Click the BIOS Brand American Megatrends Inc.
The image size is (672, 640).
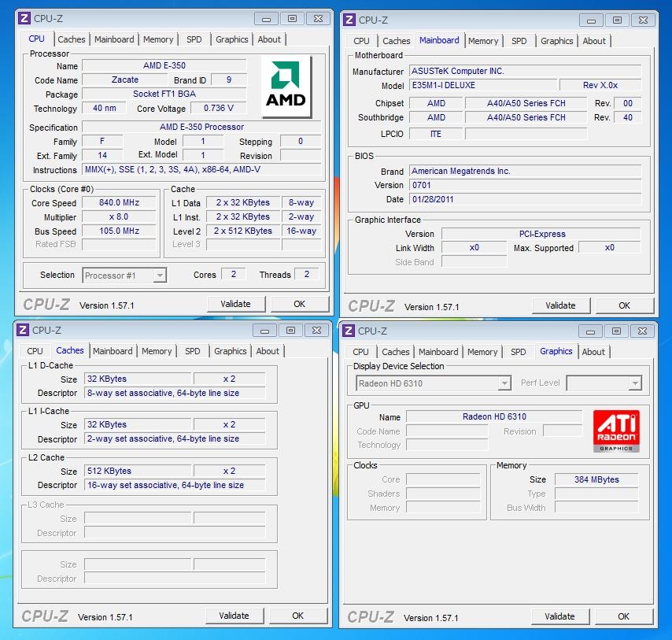(x=526, y=171)
